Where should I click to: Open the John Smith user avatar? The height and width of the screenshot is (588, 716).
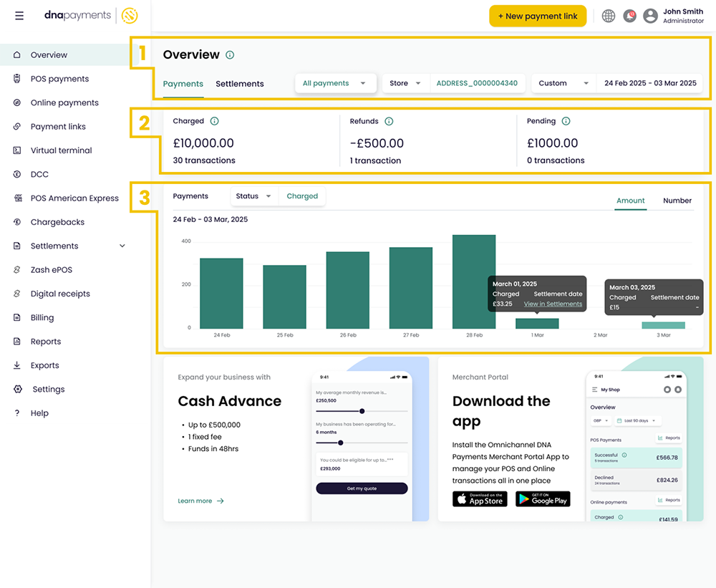coord(650,16)
